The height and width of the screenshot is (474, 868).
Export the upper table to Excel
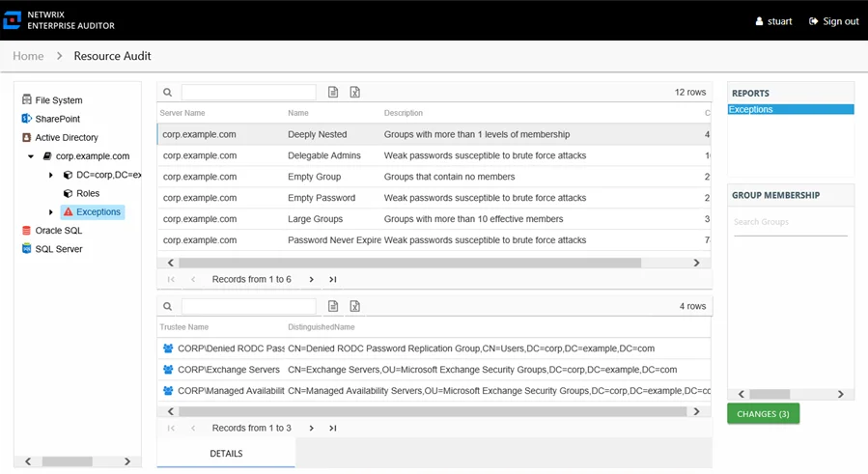[x=355, y=92]
